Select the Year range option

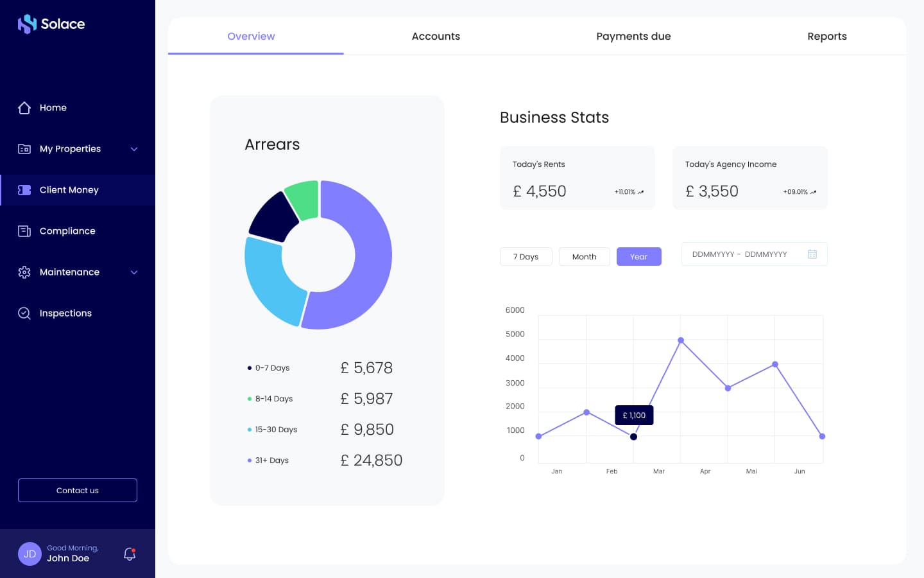638,256
